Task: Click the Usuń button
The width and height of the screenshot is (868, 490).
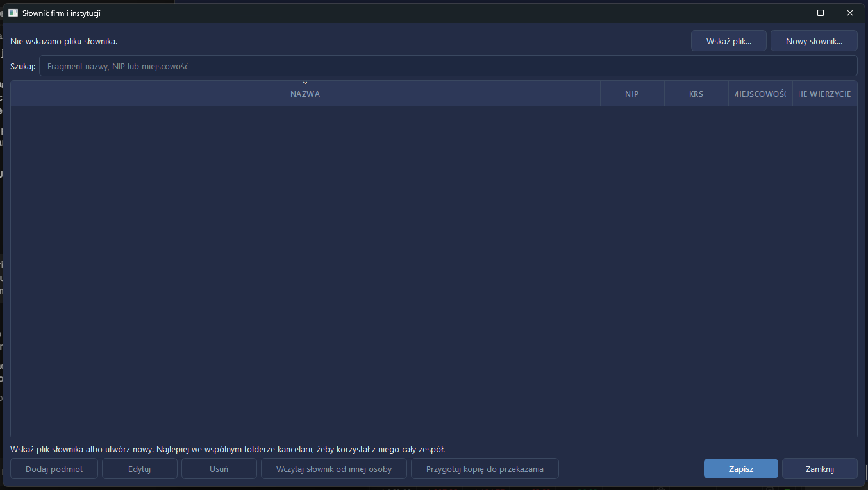Action: (219, 469)
